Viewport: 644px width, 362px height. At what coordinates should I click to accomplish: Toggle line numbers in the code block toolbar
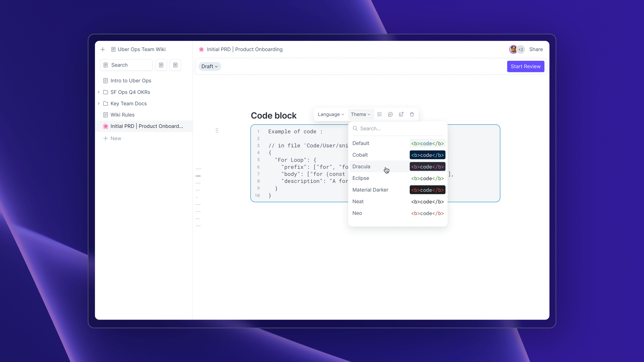click(380, 114)
